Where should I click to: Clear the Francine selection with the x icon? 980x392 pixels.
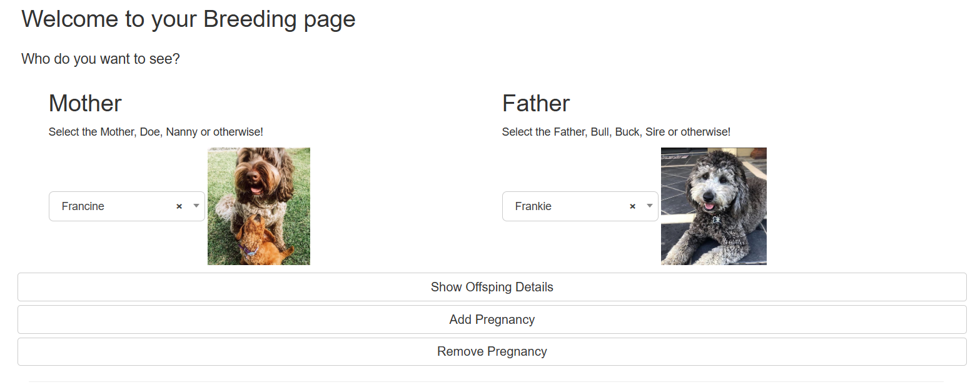[179, 206]
